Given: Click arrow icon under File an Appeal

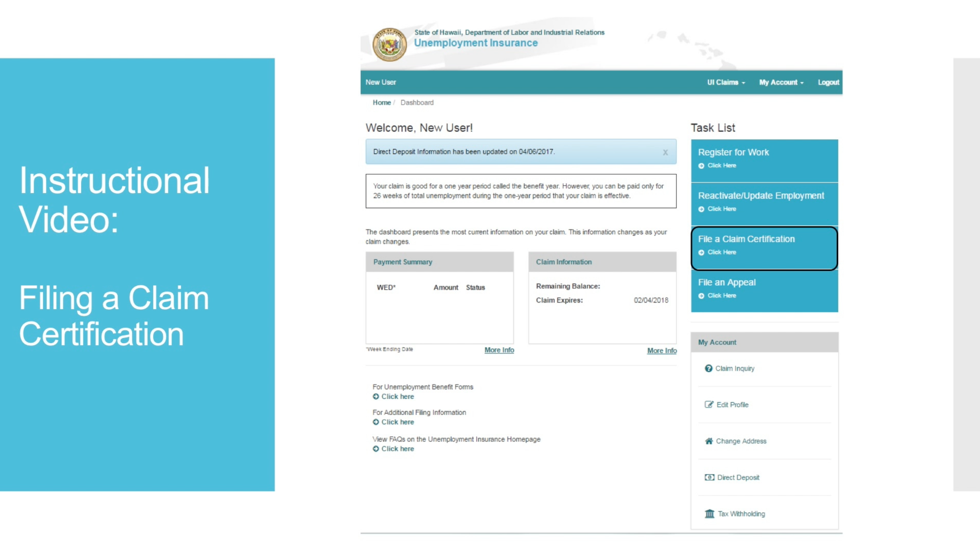Looking at the screenshot, I should click(x=701, y=296).
